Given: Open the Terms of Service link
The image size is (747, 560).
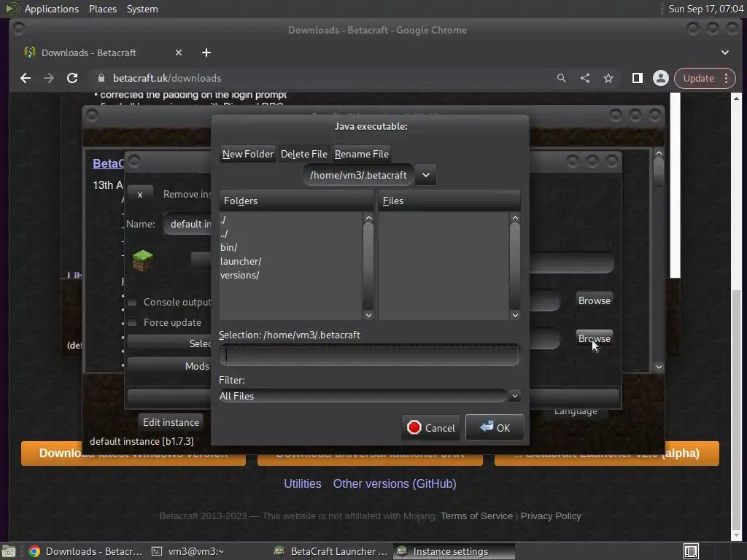Looking at the screenshot, I should [476, 516].
